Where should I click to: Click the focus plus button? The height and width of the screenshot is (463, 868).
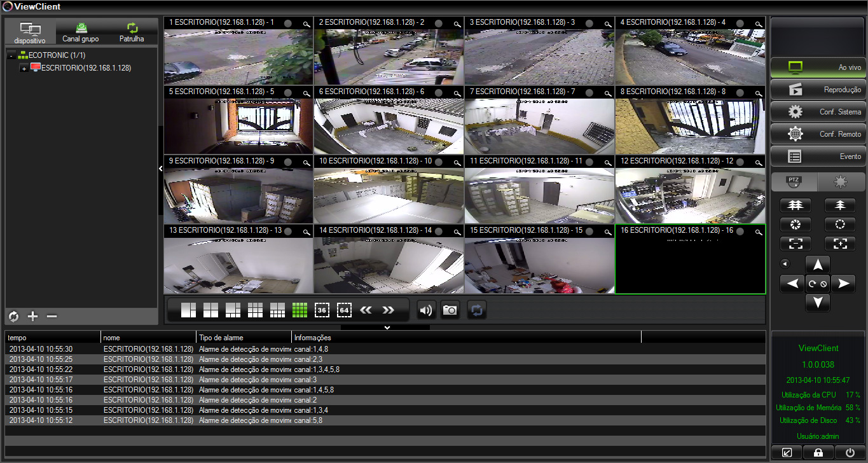(840, 244)
